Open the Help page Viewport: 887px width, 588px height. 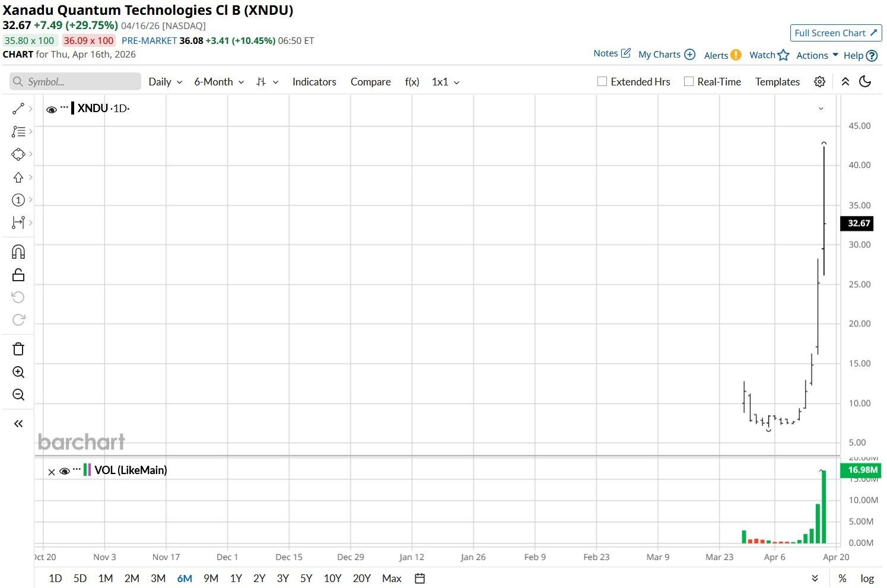[860, 56]
